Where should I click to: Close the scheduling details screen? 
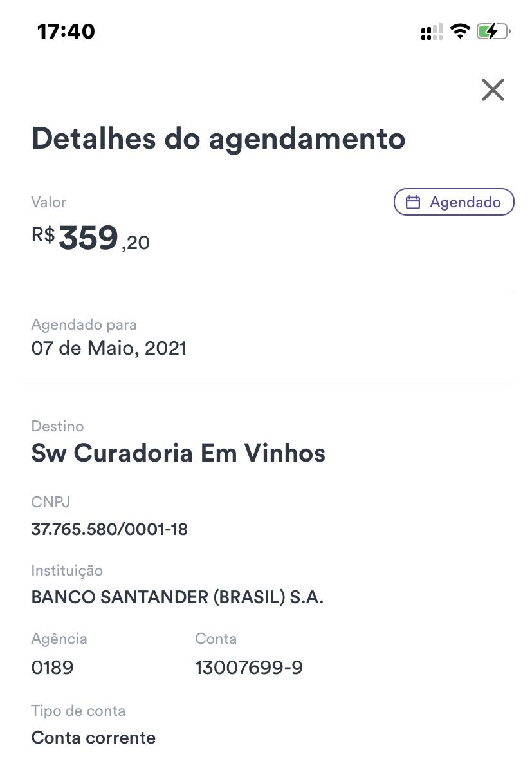[493, 90]
